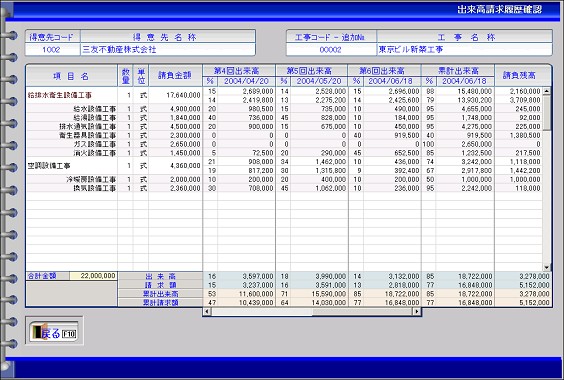This screenshot has width=564, height=380.
Task: Click the 請負金額 column header
Action: coord(175,76)
